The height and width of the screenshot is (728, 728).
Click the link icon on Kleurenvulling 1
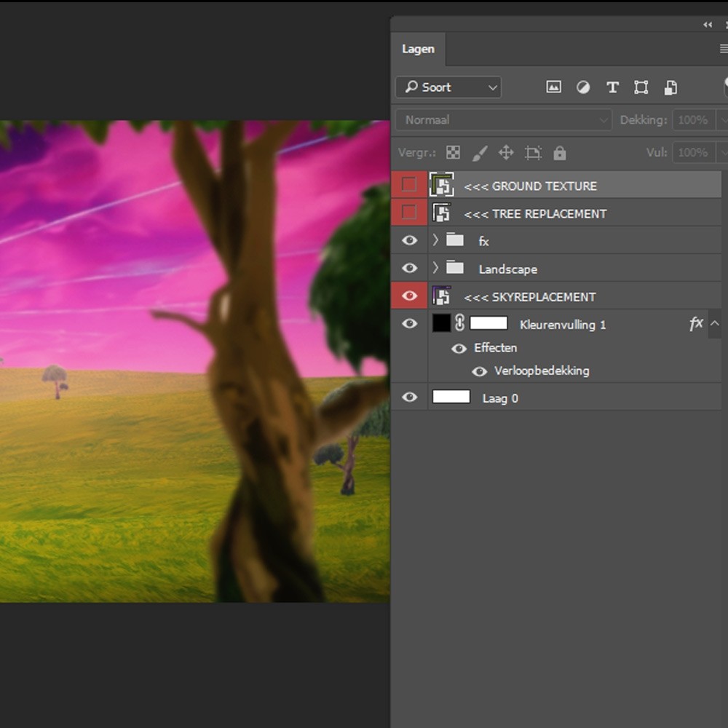coord(459,323)
